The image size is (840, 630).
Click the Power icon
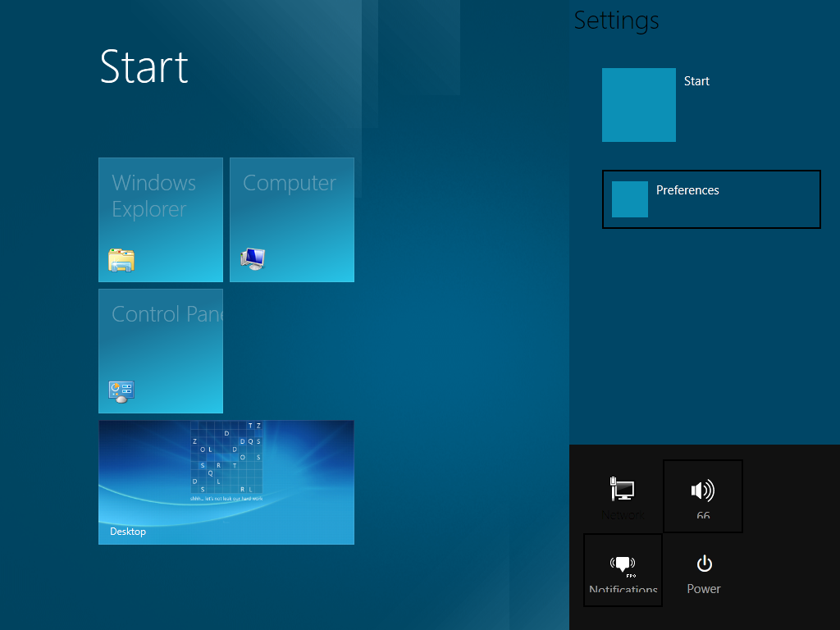click(704, 563)
